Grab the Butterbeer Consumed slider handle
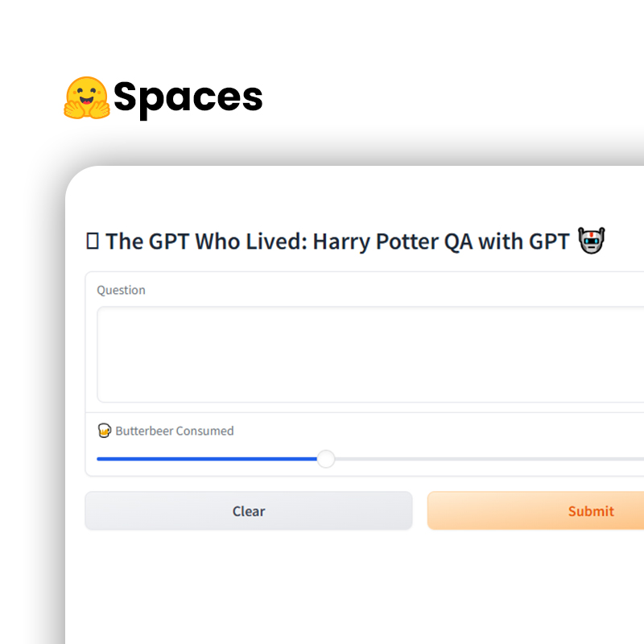The height and width of the screenshot is (644, 644). (326, 459)
